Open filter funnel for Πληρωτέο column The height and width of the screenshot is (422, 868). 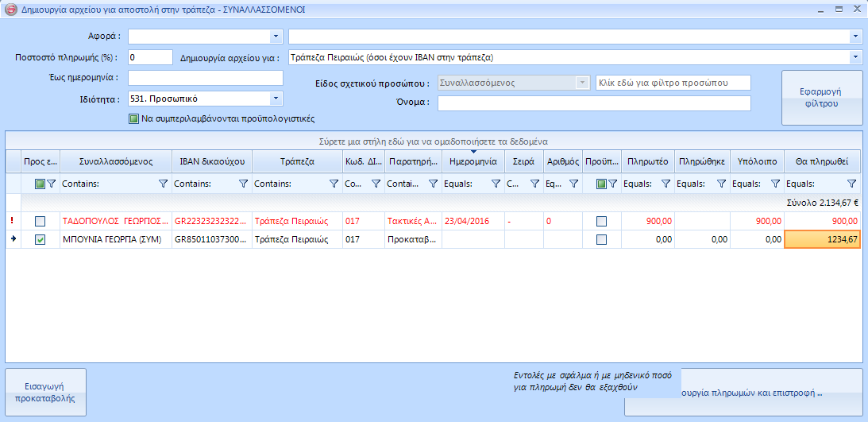click(x=665, y=184)
